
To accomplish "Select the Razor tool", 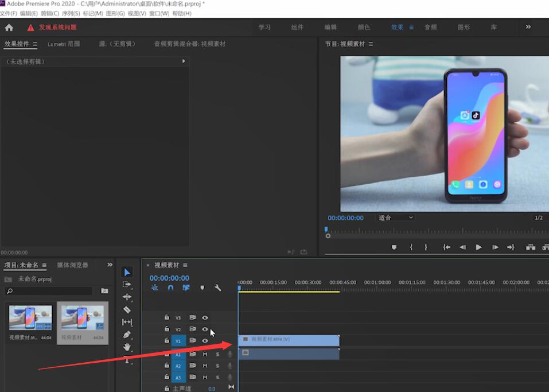I will [127, 310].
